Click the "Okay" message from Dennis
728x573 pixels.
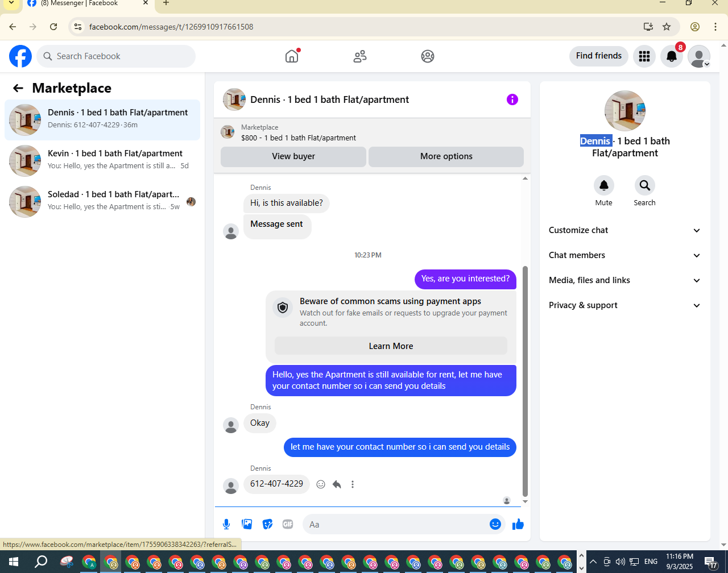coord(260,423)
